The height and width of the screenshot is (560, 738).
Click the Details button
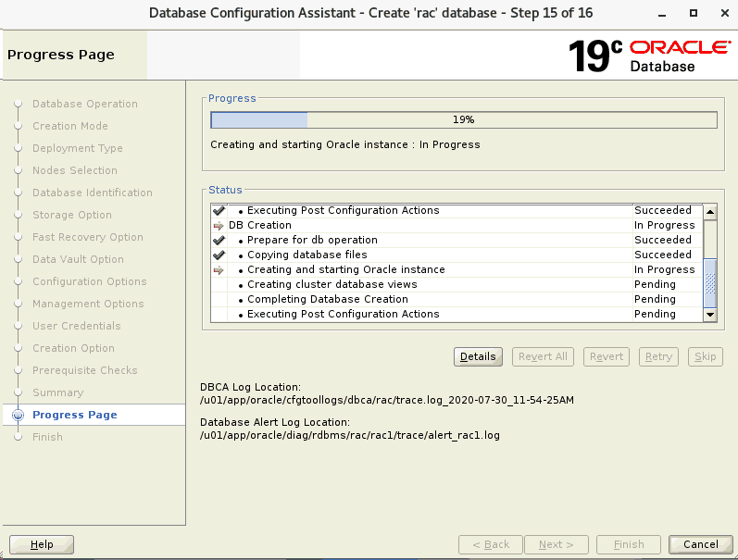(x=478, y=356)
